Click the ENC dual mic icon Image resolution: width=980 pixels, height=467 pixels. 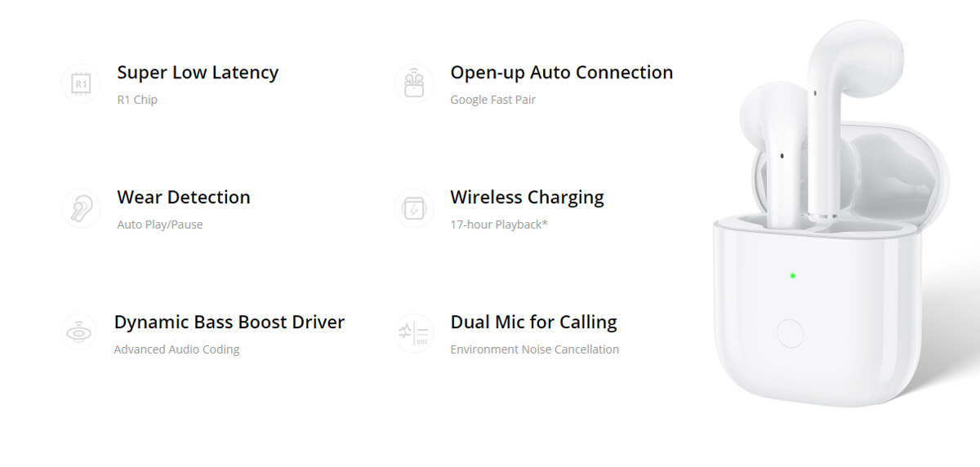414,333
